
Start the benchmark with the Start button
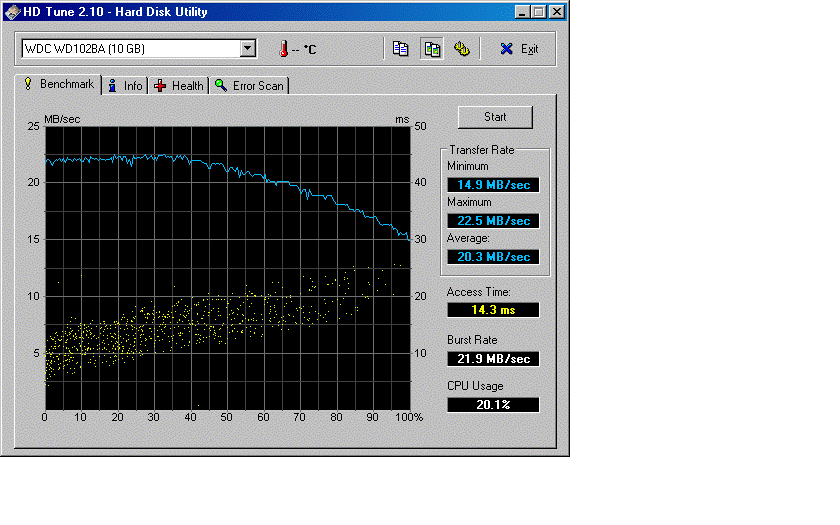[x=495, y=117]
